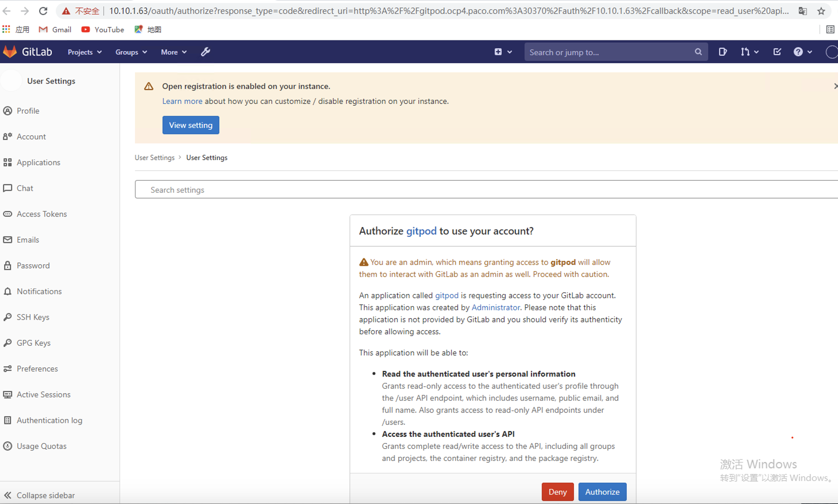
Task: Open the New item plus dropdown
Action: pyautogui.click(x=503, y=52)
